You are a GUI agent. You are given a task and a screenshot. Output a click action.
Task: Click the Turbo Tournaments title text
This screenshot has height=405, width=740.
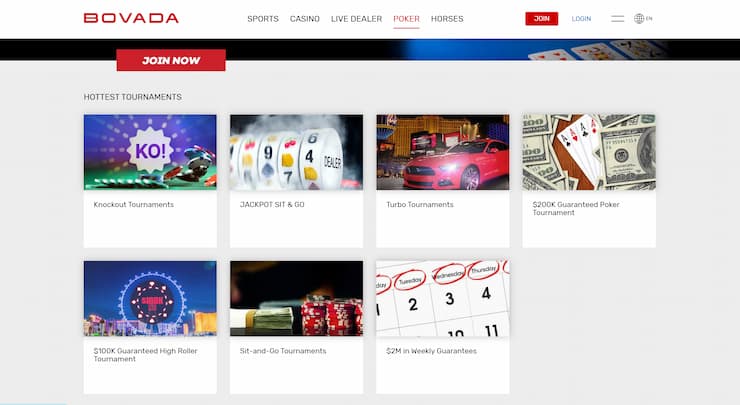click(420, 204)
